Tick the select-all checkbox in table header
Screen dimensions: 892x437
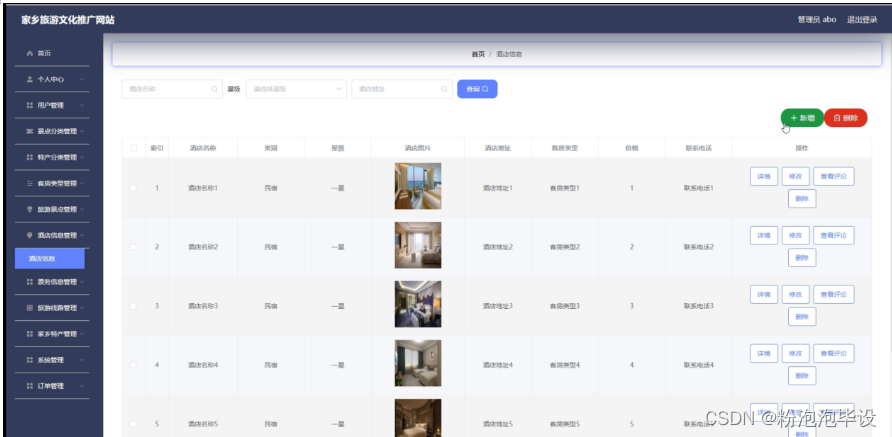[x=134, y=148]
